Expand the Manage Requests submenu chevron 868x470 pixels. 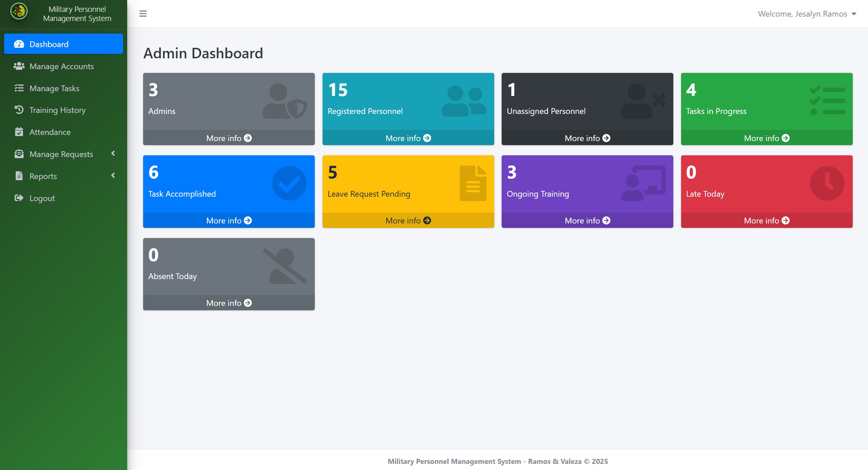[x=113, y=154]
